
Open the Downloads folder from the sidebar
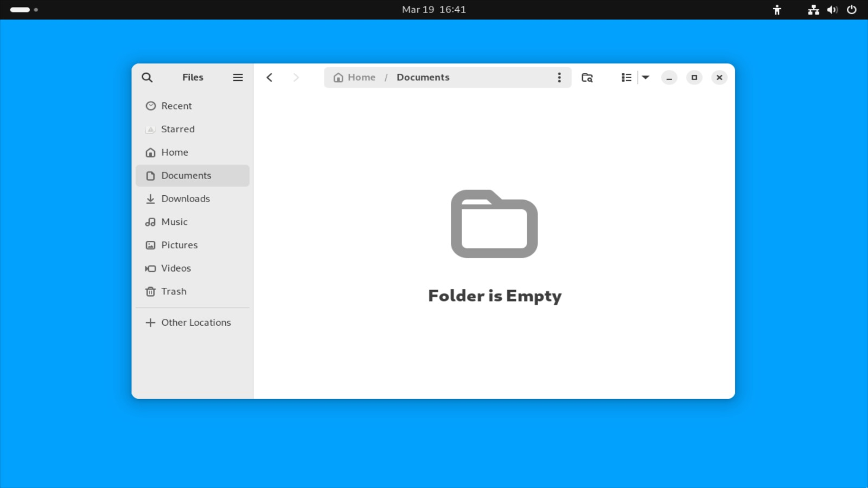pos(186,198)
